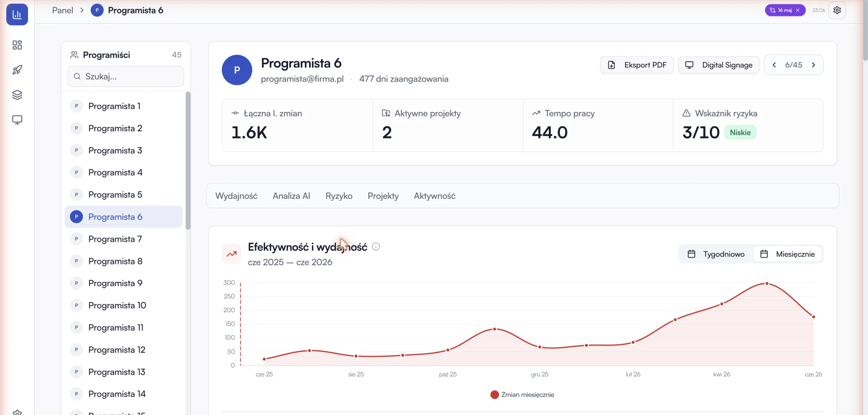
Task: Open the dashboard grid icon in sidebar
Action: point(17,45)
